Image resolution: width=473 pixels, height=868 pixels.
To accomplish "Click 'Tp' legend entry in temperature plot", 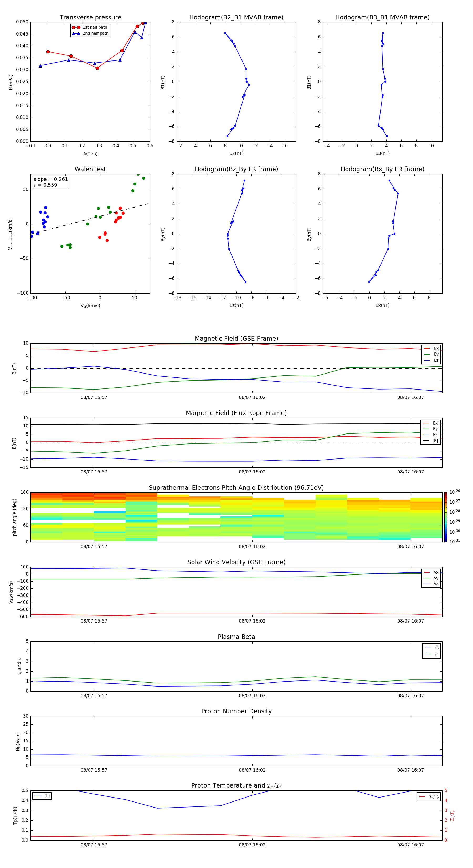I will [42, 796].
